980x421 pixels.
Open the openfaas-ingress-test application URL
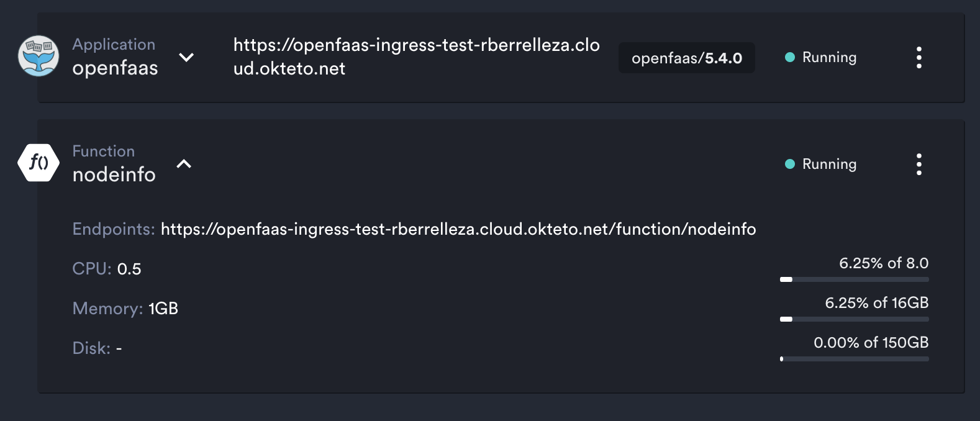[x=416, y=57]
